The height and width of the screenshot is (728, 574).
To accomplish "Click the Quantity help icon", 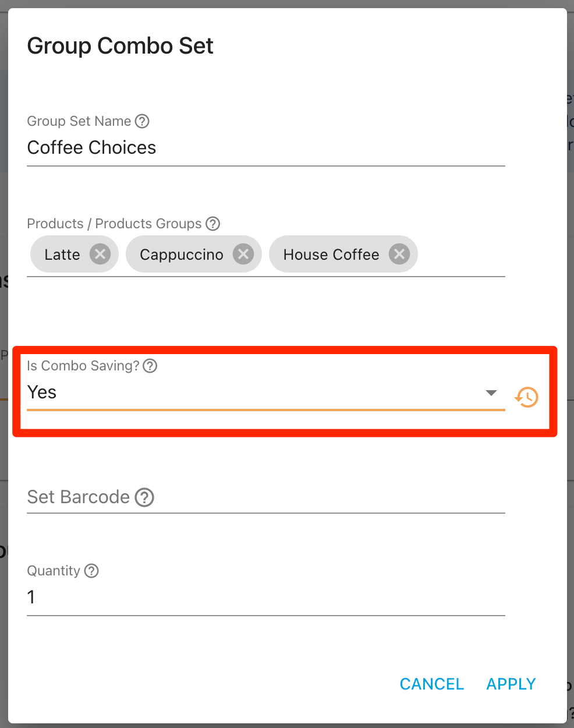I will (91, 571).
